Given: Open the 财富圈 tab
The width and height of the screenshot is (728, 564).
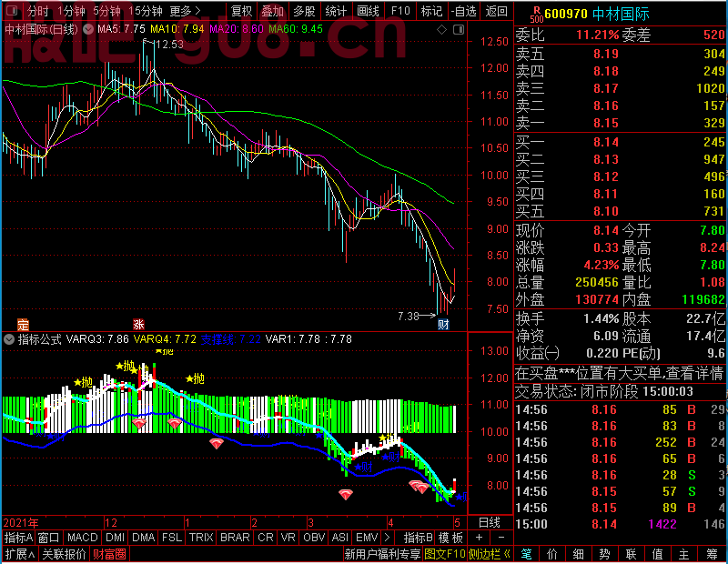Looking at the screenshot, I should point(109,554).
